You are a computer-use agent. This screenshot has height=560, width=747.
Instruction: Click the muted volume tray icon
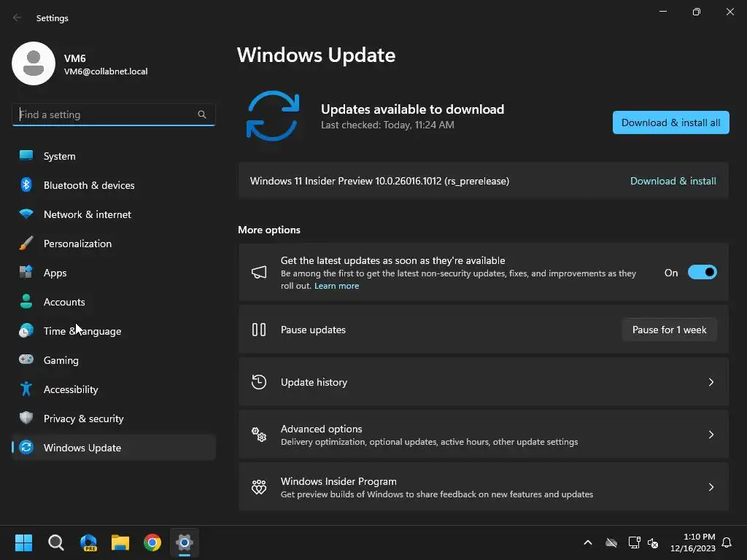tap(653, 542)
